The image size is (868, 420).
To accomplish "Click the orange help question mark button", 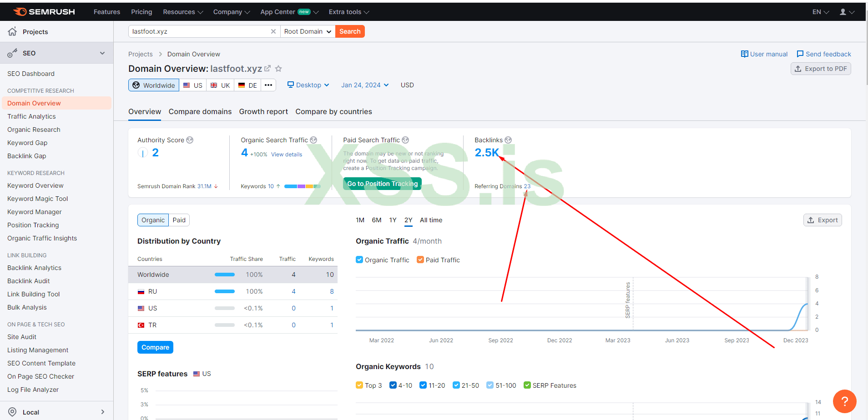I will click(844, 401).
